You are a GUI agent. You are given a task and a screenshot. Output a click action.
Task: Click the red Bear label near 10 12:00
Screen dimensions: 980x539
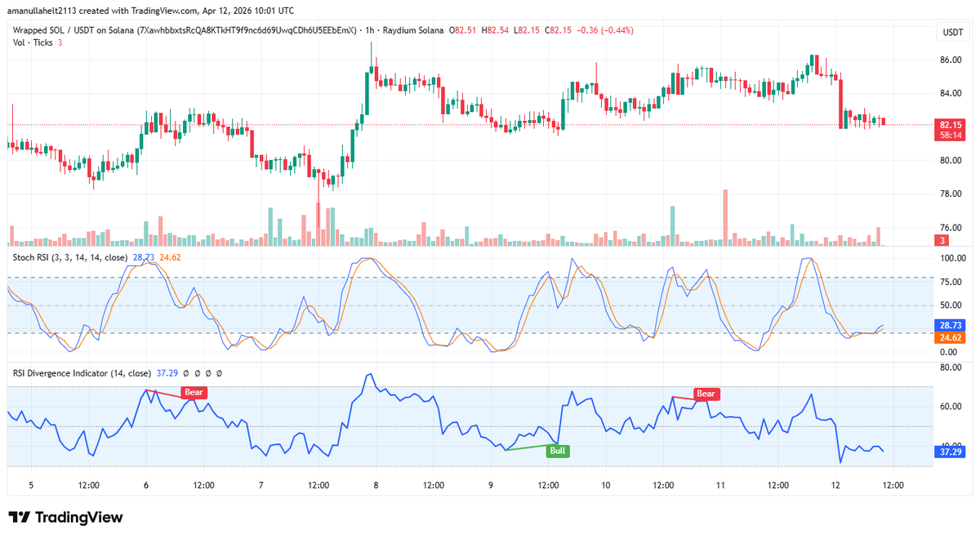706,394
